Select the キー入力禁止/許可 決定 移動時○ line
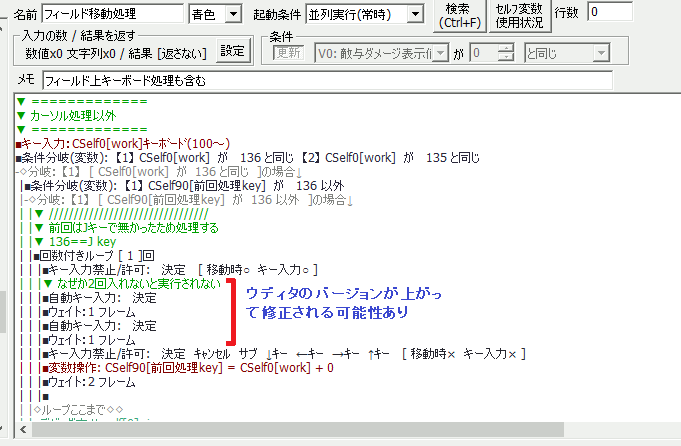Viewport: 681px width, 446px height. tap(180, 270)
